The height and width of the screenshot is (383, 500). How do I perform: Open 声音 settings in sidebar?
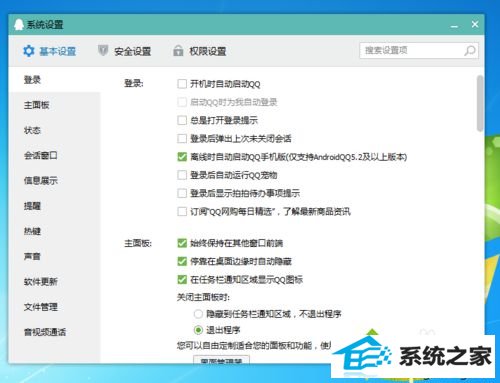point(55,256)
